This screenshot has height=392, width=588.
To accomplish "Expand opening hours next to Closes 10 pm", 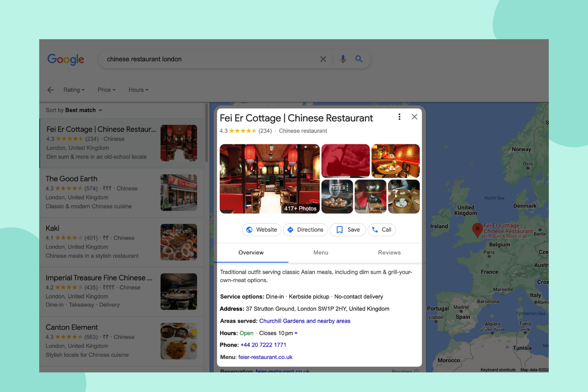I will tap(296, 333).
